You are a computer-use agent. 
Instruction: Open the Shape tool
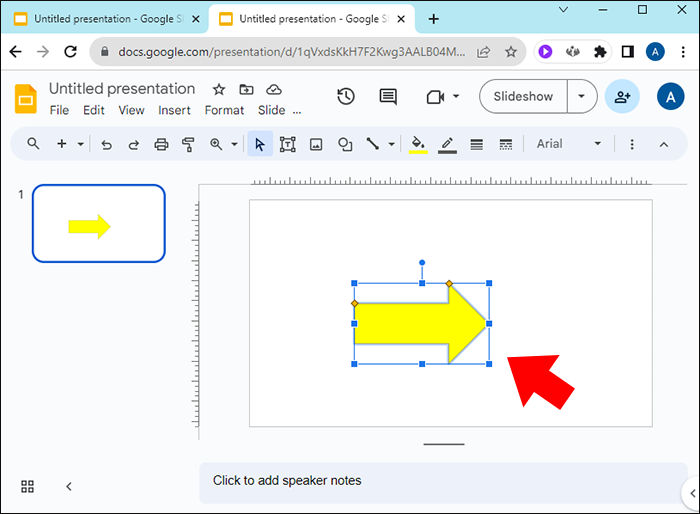pos(345,144)
